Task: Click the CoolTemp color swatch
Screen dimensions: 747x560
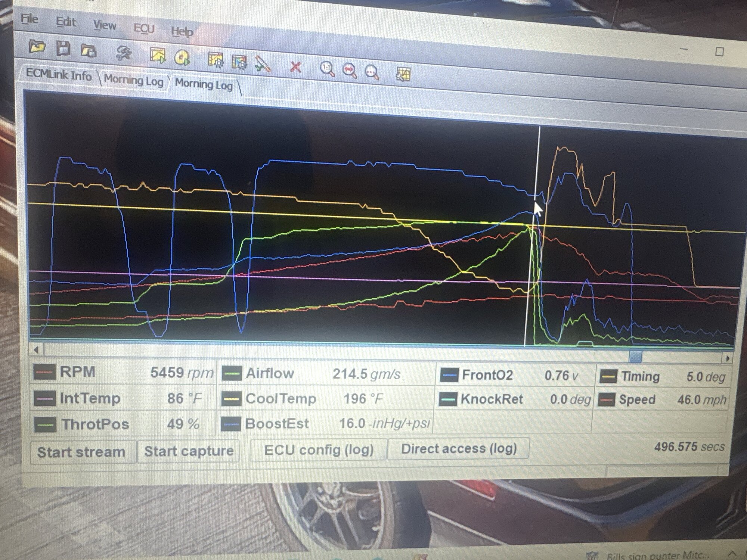Action: point(231,399)
